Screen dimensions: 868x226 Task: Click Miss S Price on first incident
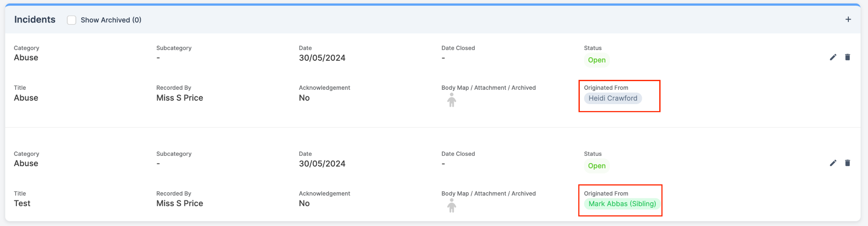180,98
